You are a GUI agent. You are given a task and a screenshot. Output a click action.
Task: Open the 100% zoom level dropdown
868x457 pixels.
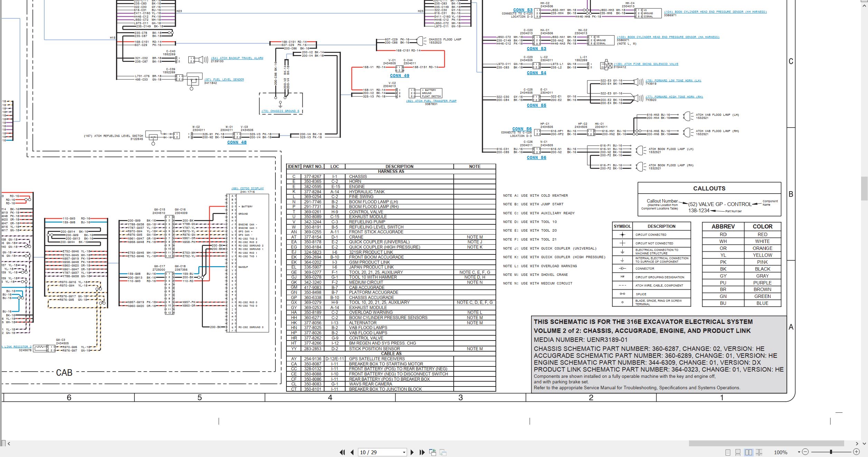[x=799, y=452]
